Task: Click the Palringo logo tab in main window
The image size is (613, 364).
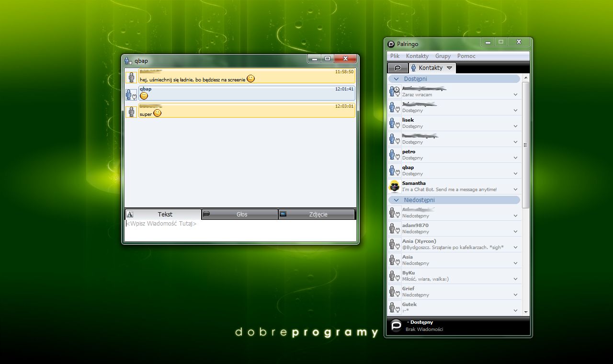Action: pos(397,68)
